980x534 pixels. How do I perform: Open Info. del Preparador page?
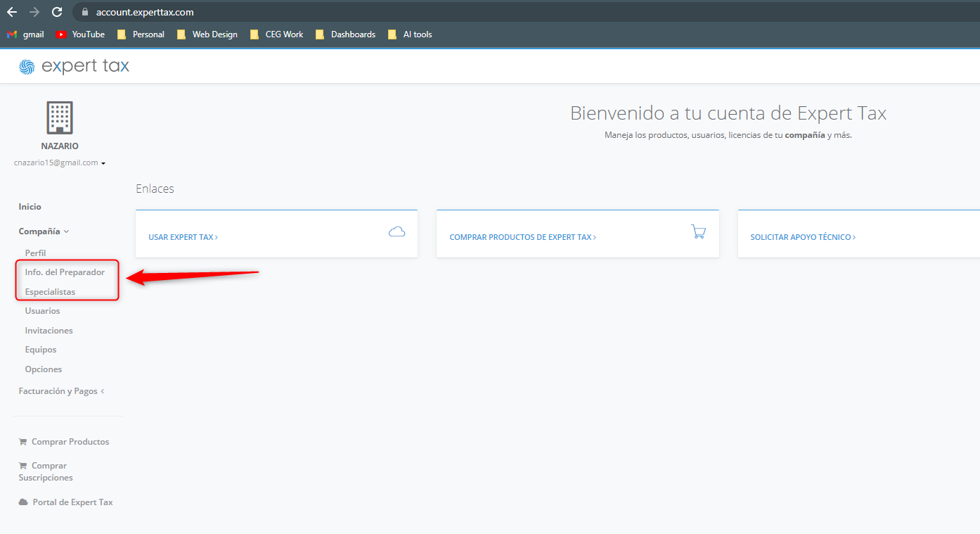pyautogui.click(x=65, y=272)
